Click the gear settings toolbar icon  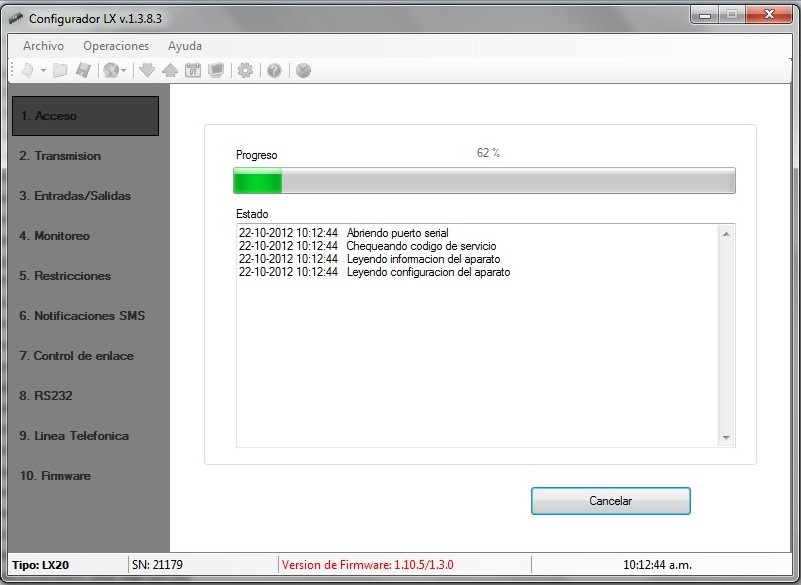click(x=245, y=70)
